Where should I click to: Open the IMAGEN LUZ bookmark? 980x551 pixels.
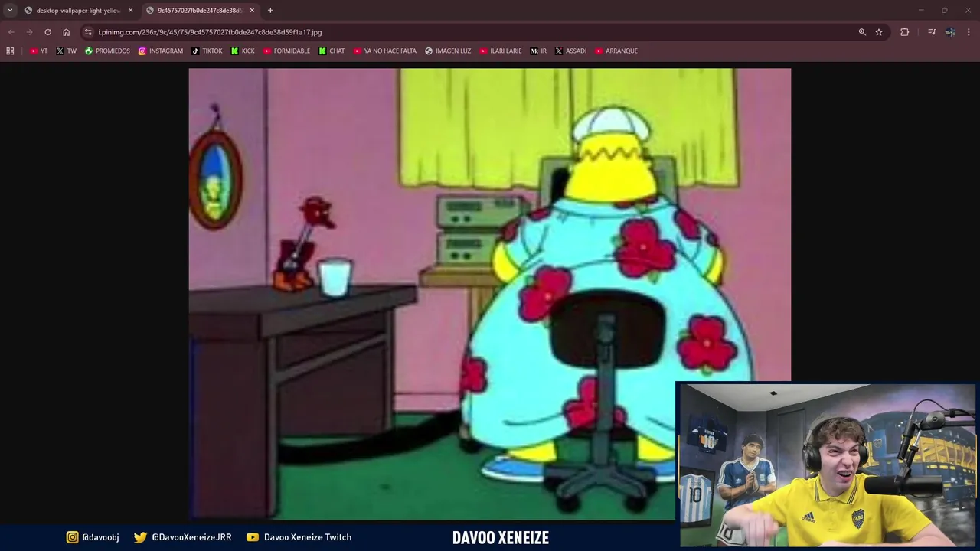coord(448,51)
